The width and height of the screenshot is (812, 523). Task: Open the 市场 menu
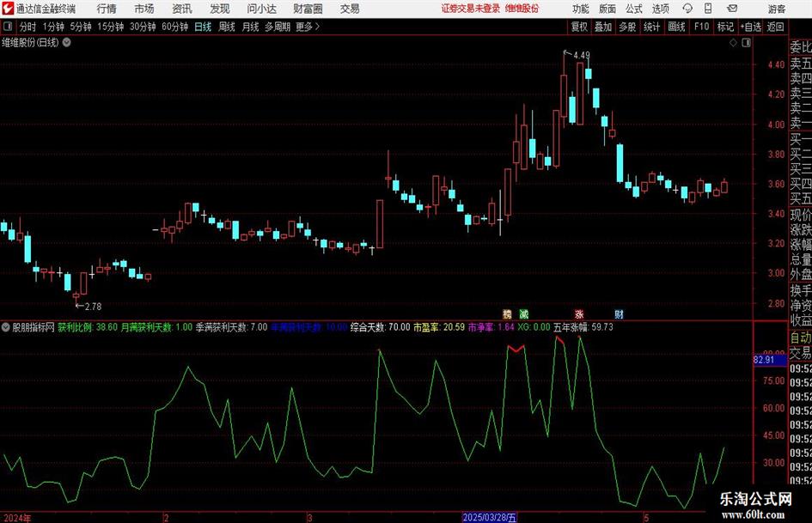pos(144,9)
